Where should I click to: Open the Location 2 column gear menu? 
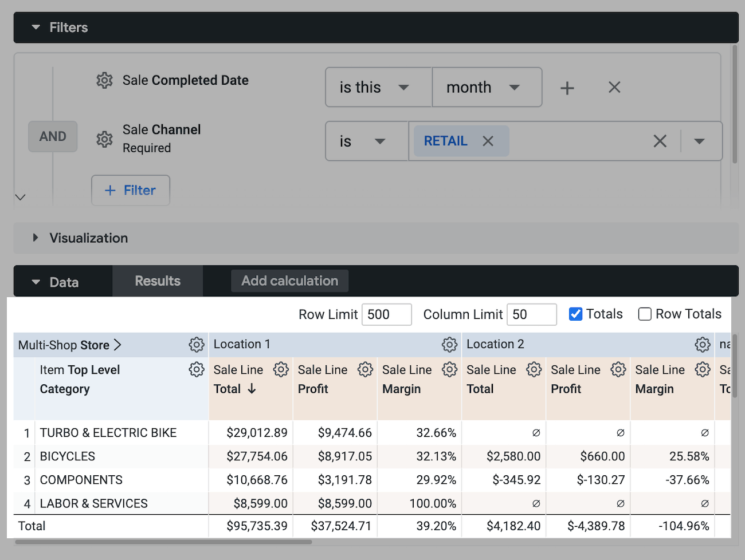tap(703, 345)
